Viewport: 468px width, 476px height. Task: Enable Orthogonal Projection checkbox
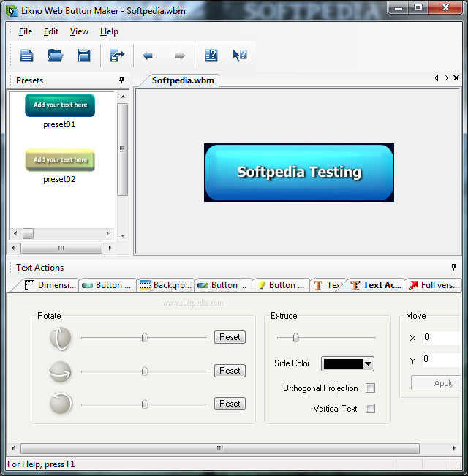370,388
